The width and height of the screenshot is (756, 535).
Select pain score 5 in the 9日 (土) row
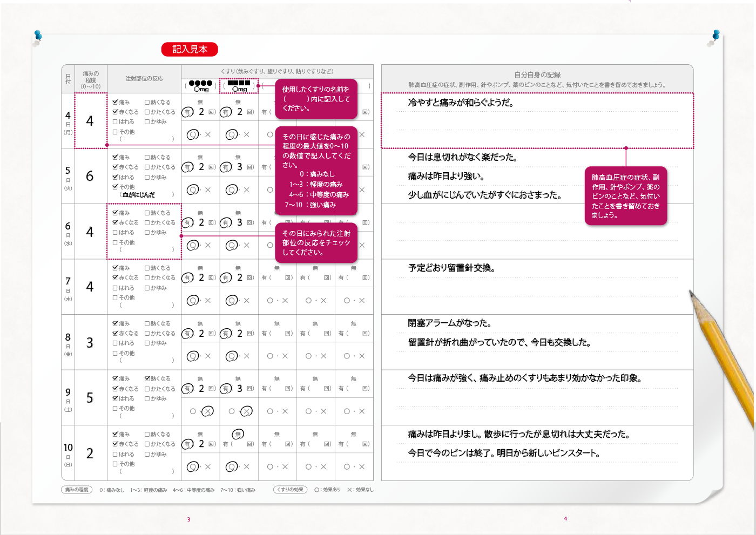[x=90, y=398]
